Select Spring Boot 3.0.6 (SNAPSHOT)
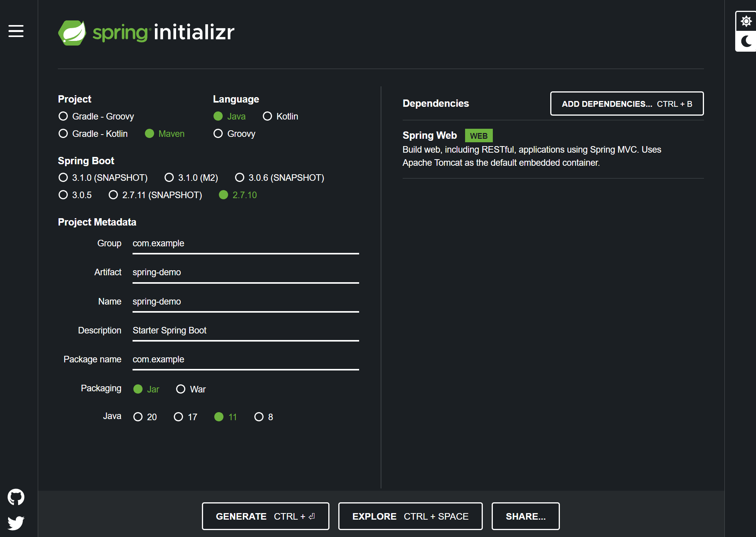The height and width of the screenshot is (537, 756). coord(279,178)
